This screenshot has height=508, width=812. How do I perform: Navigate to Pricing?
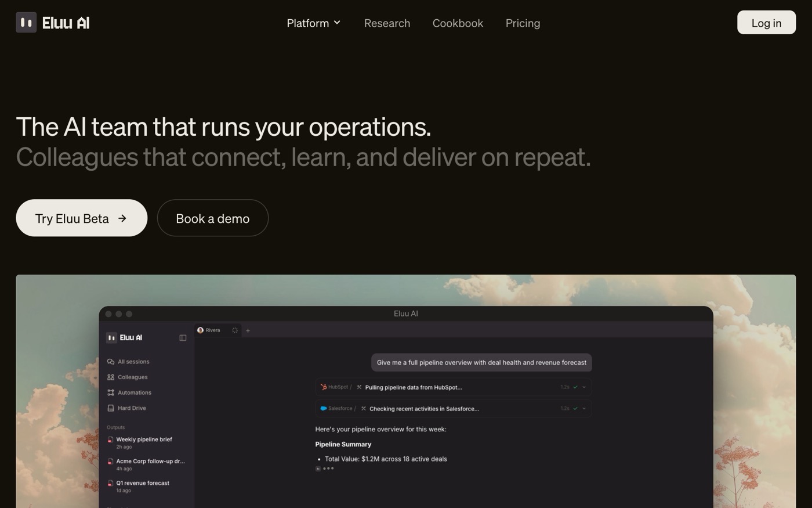[x=523, y=23]
